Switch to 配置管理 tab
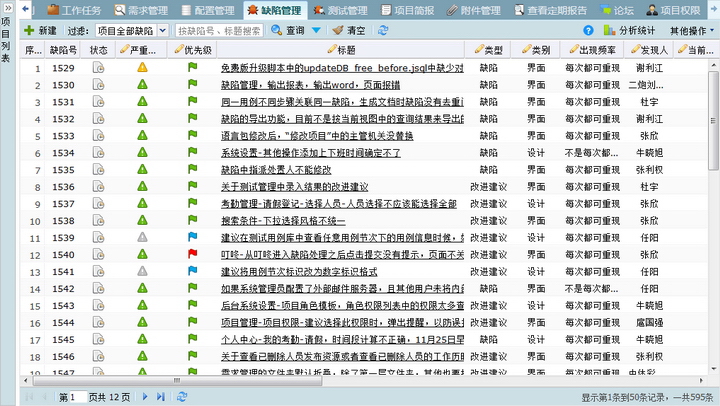Image resolution: width=720 pixels, height=406 pixels. coord(208,10)
